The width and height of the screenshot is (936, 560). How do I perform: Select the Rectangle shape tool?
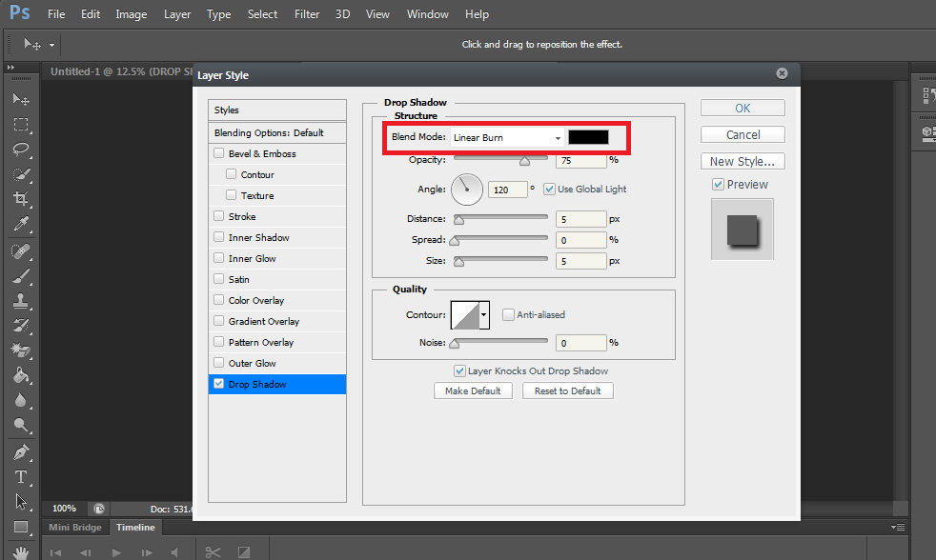click(21, 528)
